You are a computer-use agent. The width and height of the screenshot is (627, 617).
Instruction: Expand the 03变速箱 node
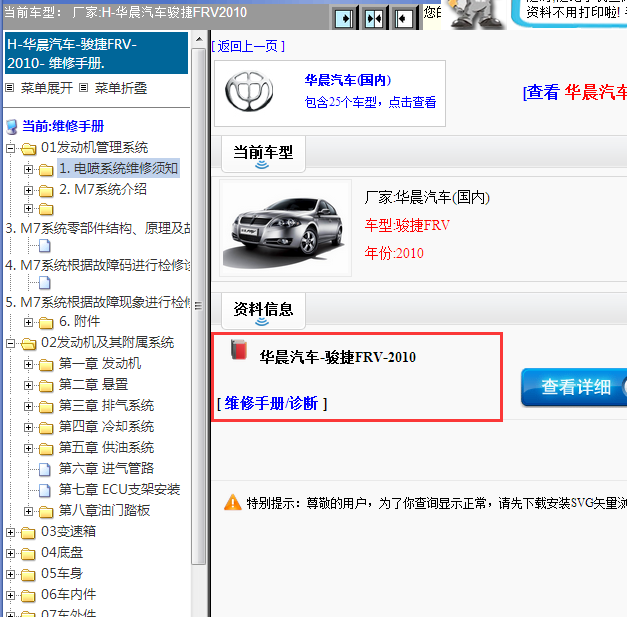click(11, 532)
